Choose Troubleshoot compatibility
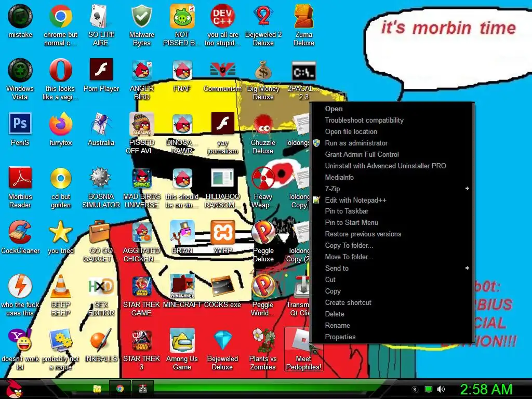 click(393, 120)
